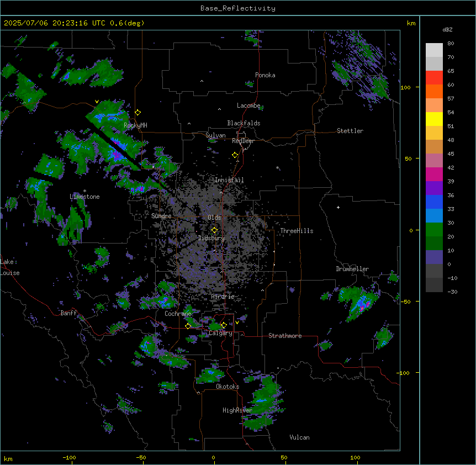476x465 pixels.
Task: Click the ThreeHills city label
Action: (x=297, y=231)
